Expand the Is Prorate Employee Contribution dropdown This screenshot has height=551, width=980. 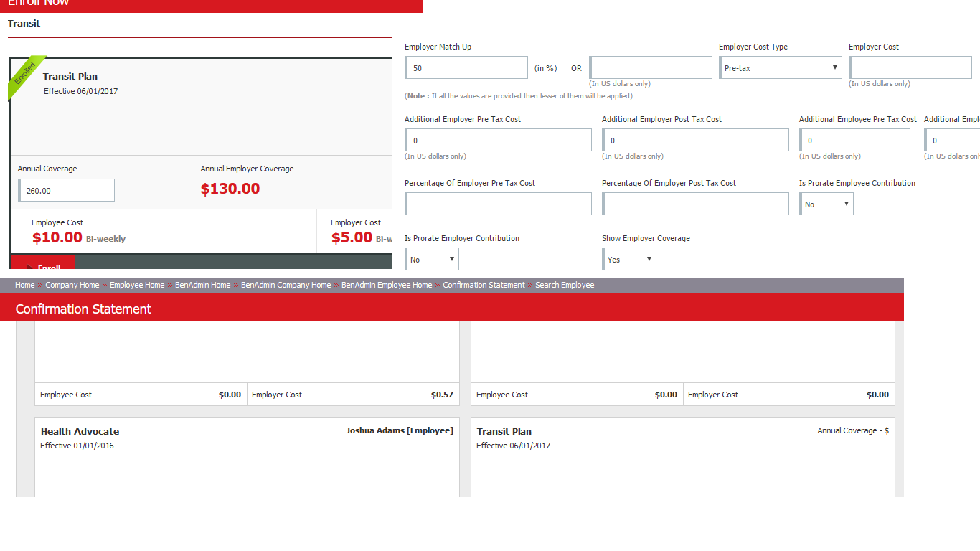coord(826,204)
